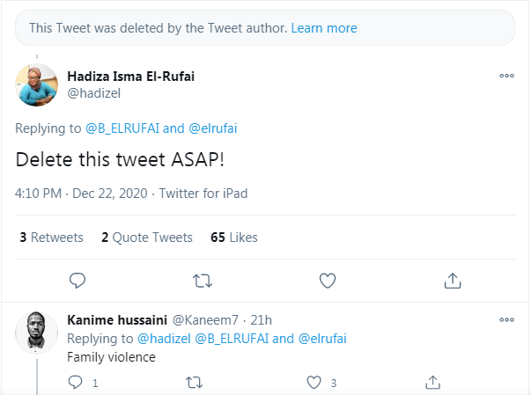Image resolution: width=532 pixels, height=395 pixels.
Task: Open more options on Hadiza's tweet
Action: 506,77
